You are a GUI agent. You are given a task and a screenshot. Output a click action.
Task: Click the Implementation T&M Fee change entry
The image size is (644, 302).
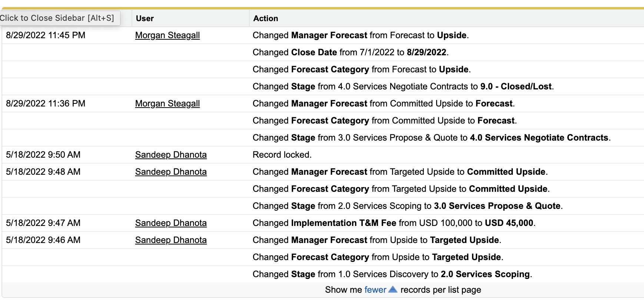click(x=394, y=223)
